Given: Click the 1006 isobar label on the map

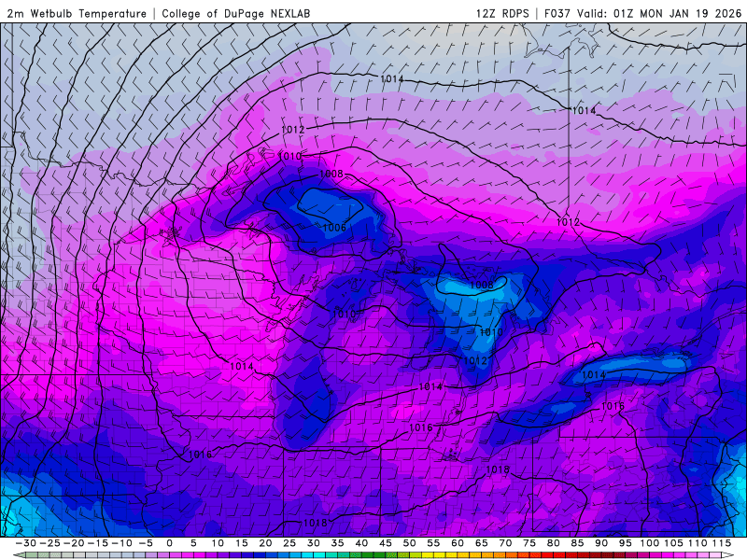Looking at the screenshot, I should click(334, 228).
